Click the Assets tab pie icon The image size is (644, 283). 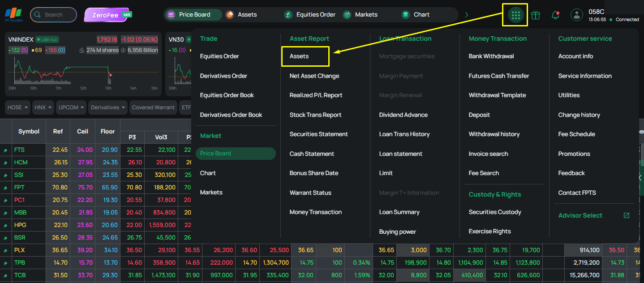pyautogui.click(x=230, y=15)
